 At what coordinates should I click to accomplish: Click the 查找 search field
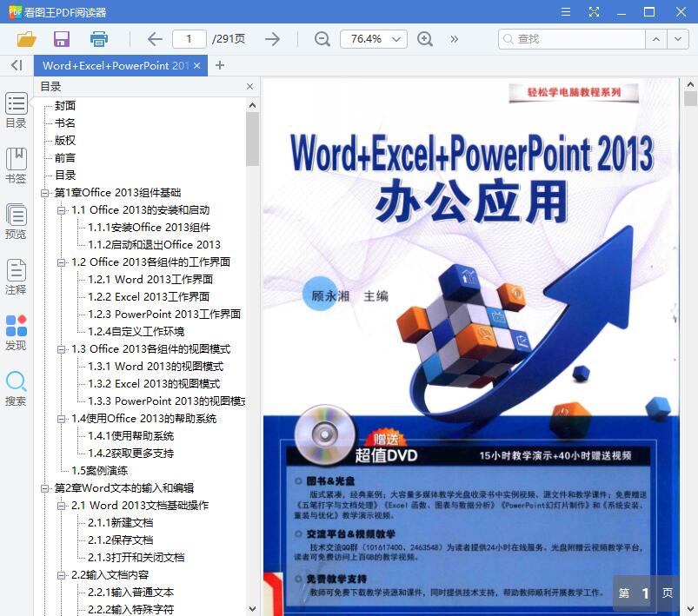[x=572, y=39]
